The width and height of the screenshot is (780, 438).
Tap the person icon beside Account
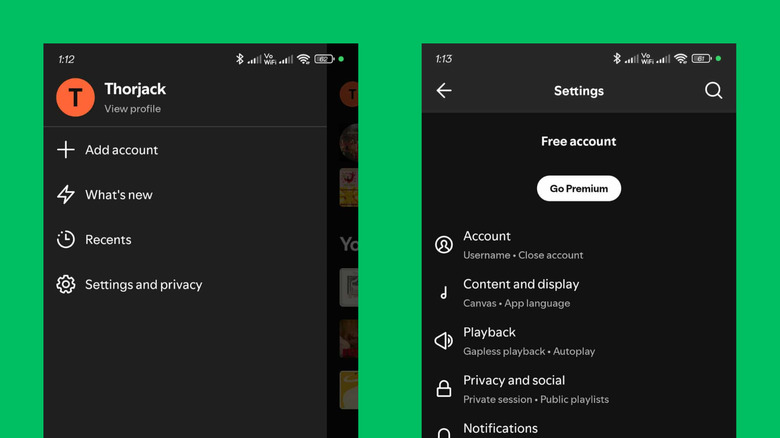(x=444, y=244)
